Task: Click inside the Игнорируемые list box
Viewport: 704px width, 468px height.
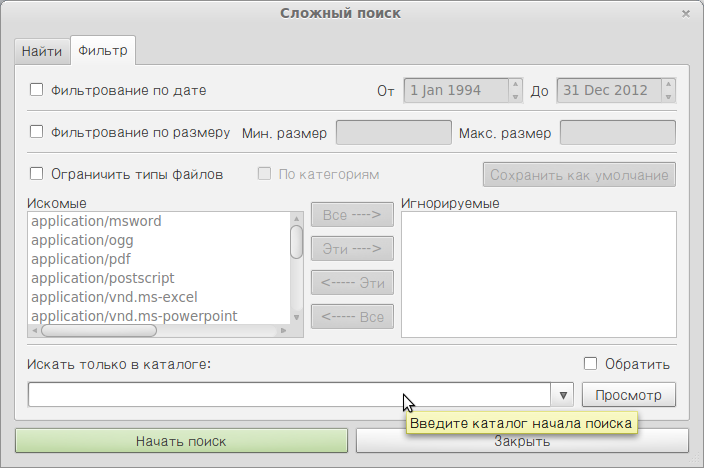Action: click(x=539, y=274)
